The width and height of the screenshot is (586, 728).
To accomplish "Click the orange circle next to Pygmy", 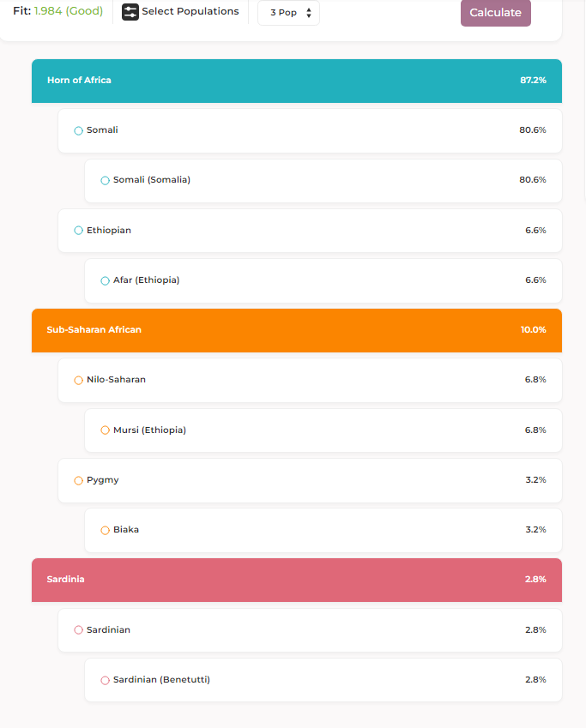I will 79,480.
